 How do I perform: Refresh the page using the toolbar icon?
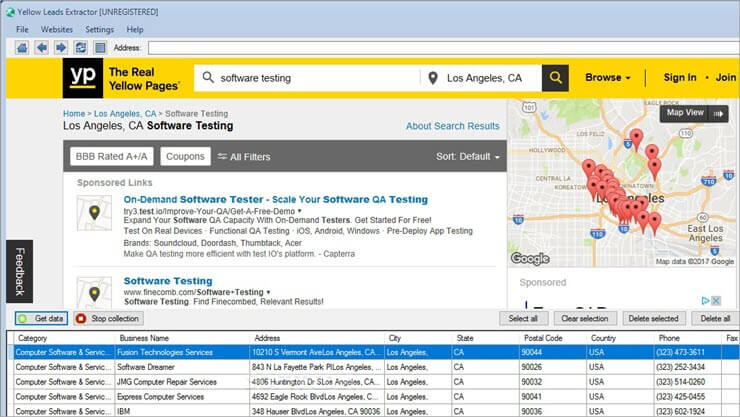pyautogui.click(x=81, y=48)
